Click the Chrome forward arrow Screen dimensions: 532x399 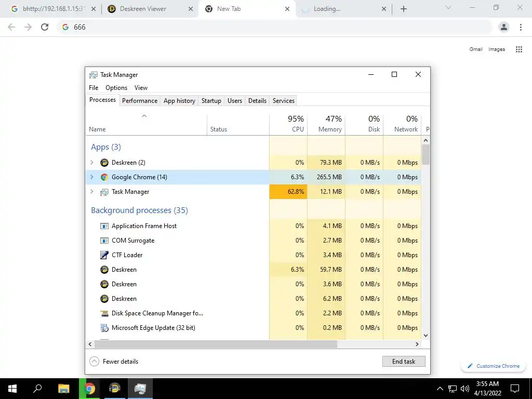[28, 27]
